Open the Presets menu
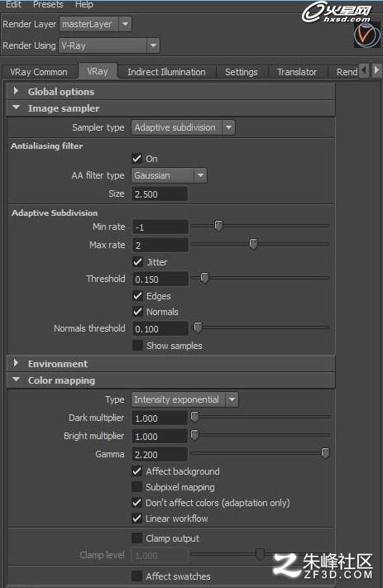 point(48,4)
